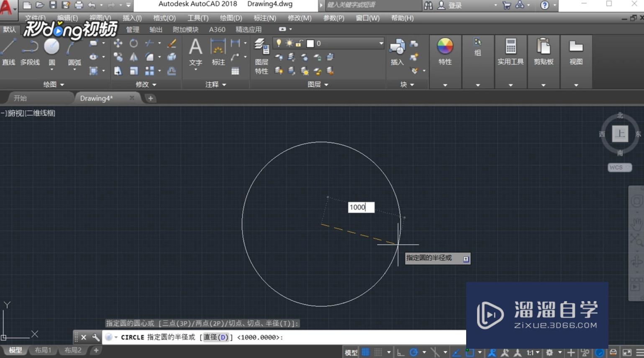This screenshot has width=644, height=358.
Task: Click the Insert block (插入) icon
Action: click(x=397, y=52)
